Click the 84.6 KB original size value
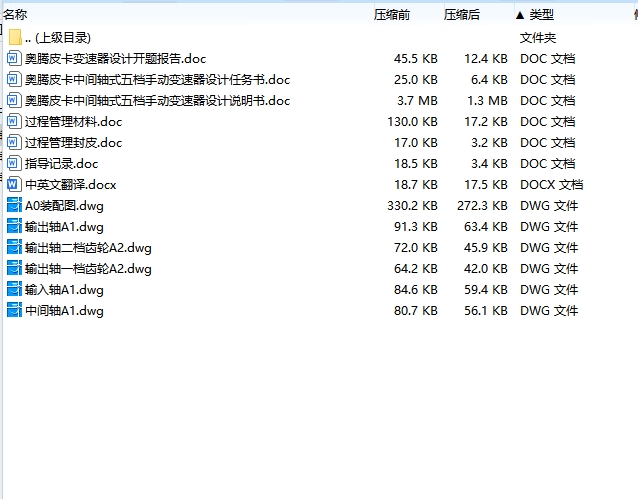The width and height of the screenshot is (638, 499). (x=415, y=290)
